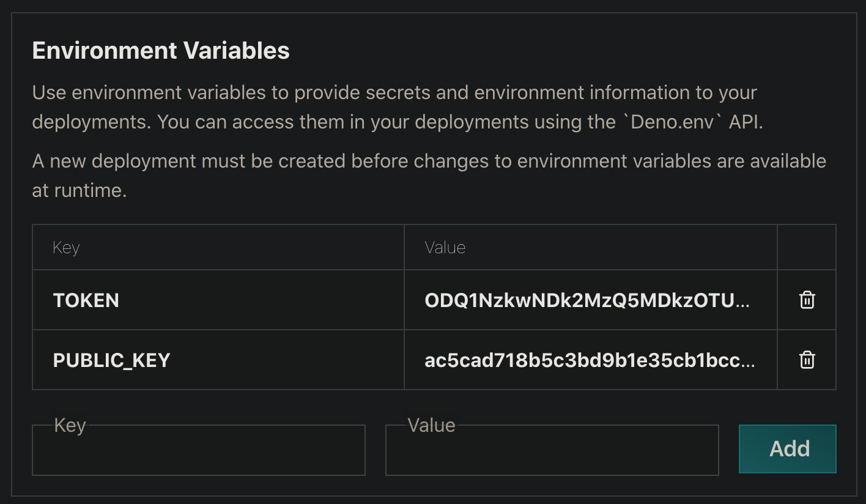
Task: Click the floating Value label above input
Action: click(x=431, y=425)
